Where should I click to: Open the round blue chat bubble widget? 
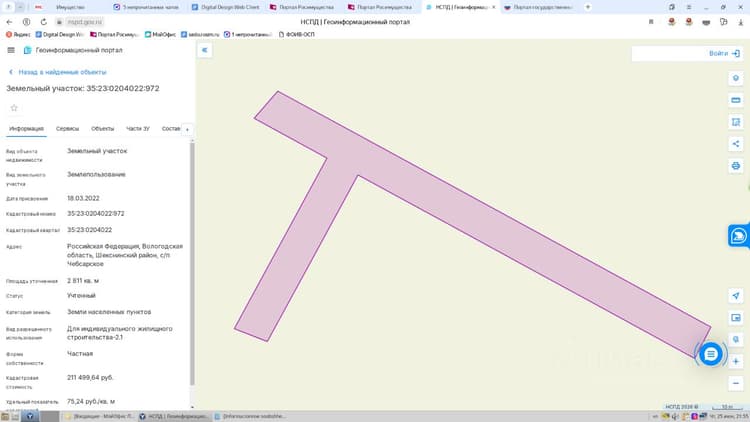click(x=711, y=354)
